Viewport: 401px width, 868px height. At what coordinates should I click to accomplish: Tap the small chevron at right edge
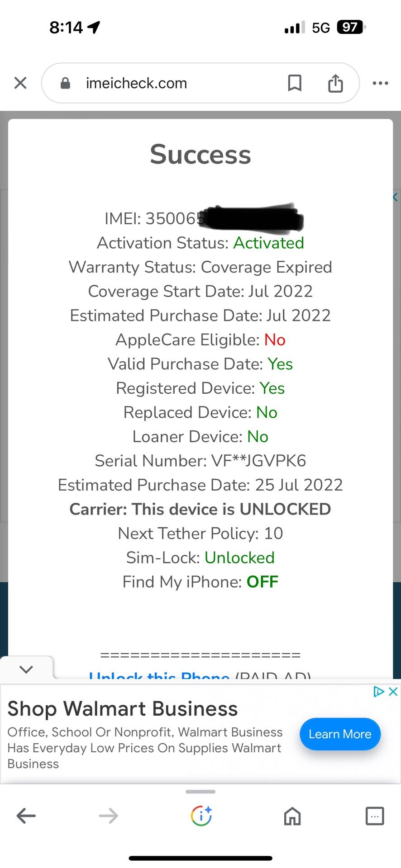(x=395, y=197)
